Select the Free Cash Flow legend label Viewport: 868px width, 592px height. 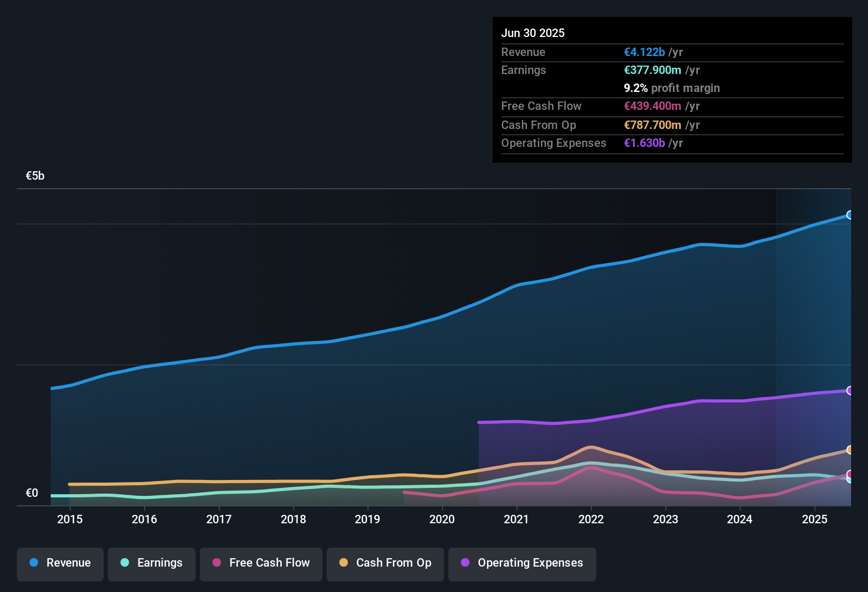pyautogui.click(x=270, y=563)
